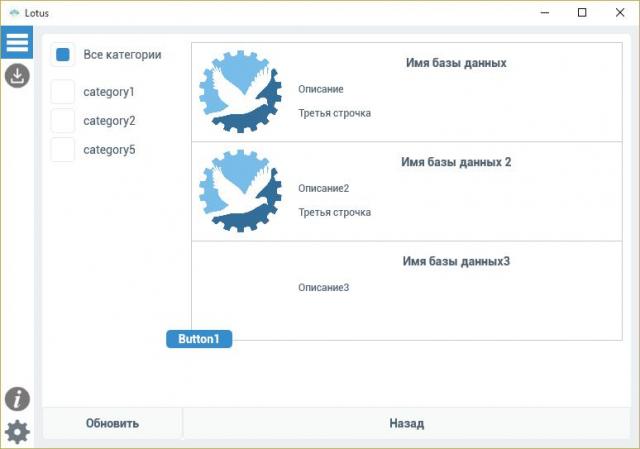Close the Lotus window
The height and width of the screenshot is (449, 640).
(x=620, y=13)
